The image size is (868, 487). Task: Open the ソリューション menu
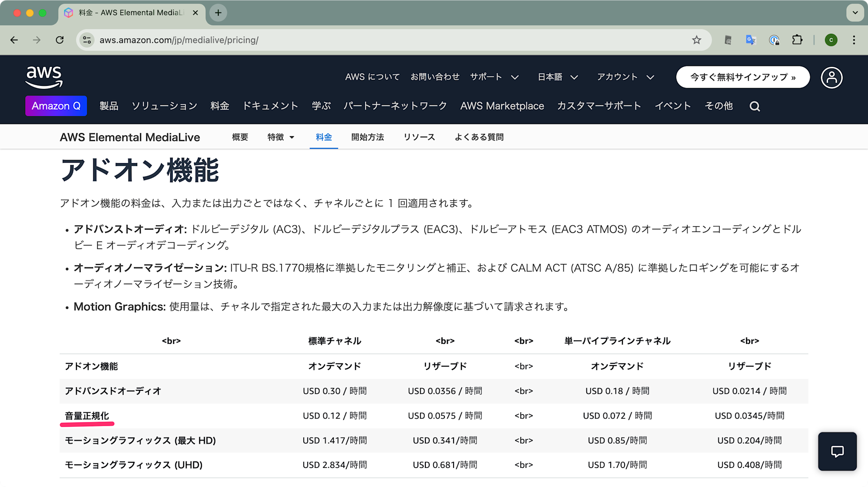(164, 106)
